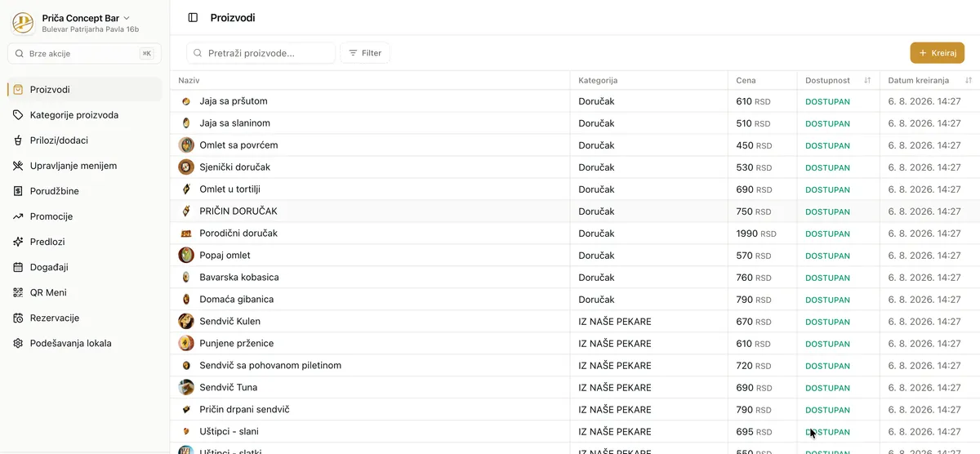
Task: Click the Uštipci - slani thumbnail
Action: point(186,432)
